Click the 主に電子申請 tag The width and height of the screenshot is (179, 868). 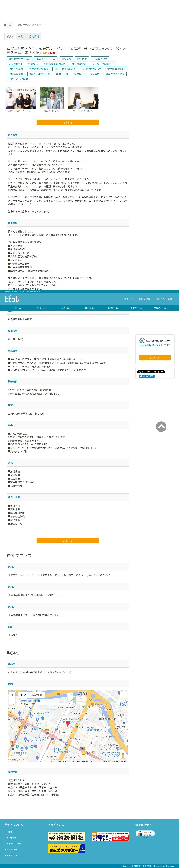point(100,59)
